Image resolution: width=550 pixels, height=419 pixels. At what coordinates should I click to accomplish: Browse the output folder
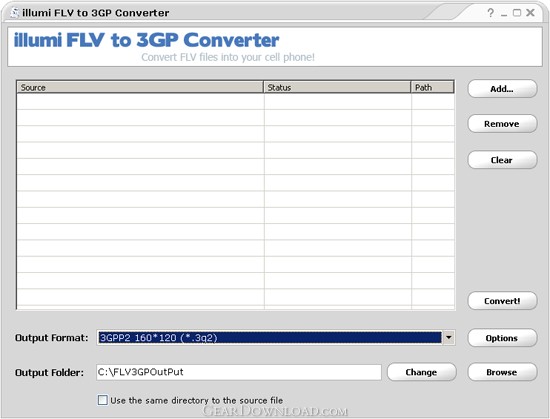502,372
